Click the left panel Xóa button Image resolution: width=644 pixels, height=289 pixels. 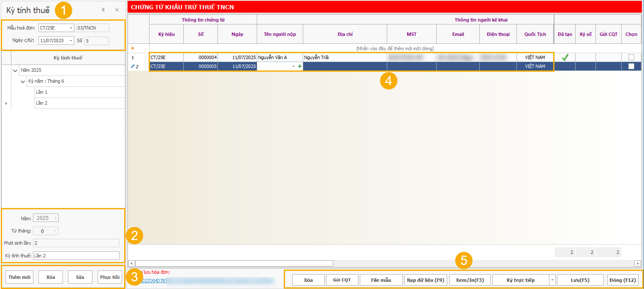[51, 277]
